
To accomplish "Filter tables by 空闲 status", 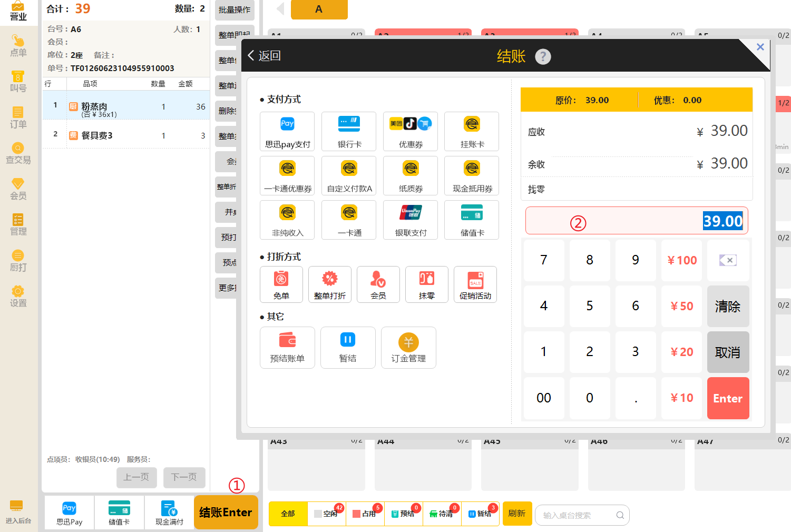I will [x=327, y=514].
